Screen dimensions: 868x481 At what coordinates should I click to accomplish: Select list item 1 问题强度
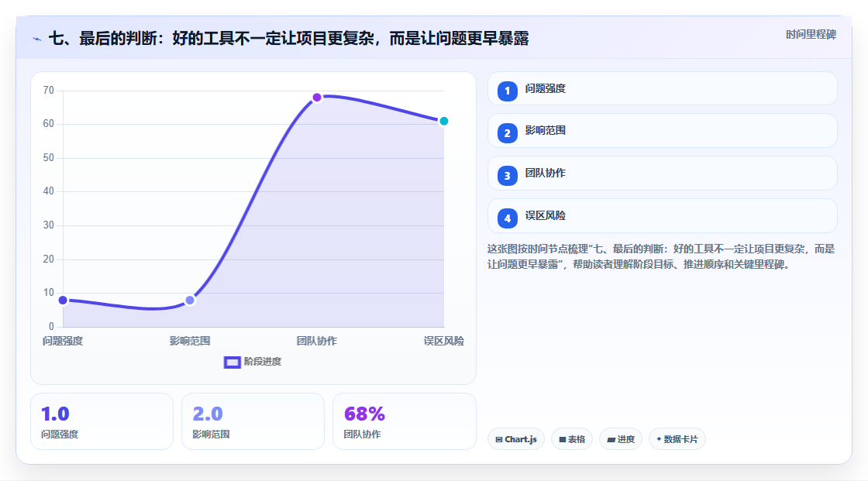click(662, 88)
